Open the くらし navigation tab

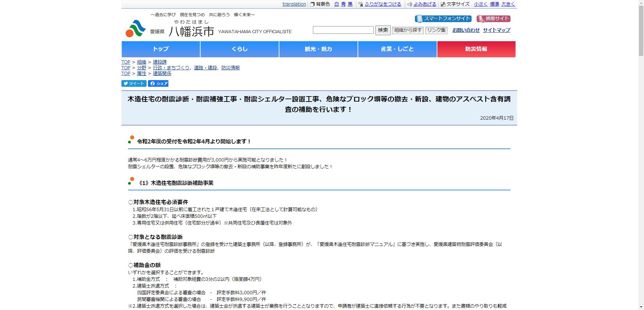click(x=239, y=49)
